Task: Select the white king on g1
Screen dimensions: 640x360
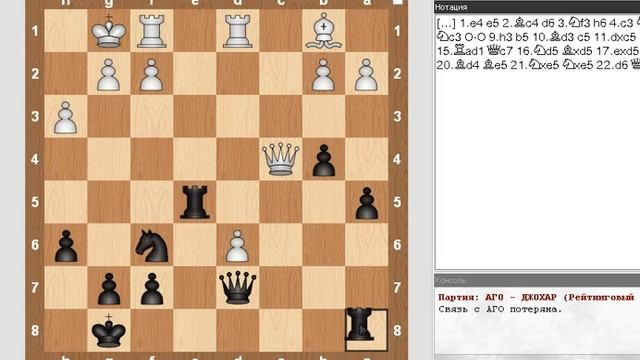Action: point(109,31)
